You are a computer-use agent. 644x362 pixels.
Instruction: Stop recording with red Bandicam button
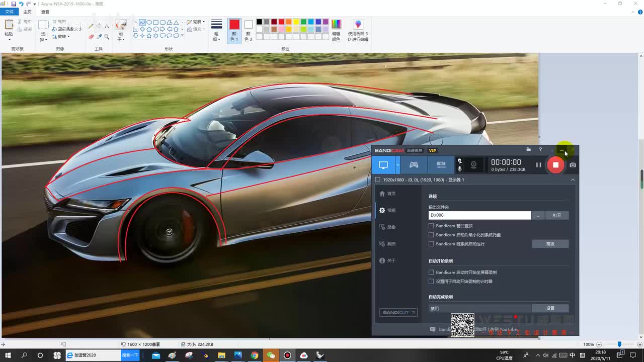coord(555,165)
